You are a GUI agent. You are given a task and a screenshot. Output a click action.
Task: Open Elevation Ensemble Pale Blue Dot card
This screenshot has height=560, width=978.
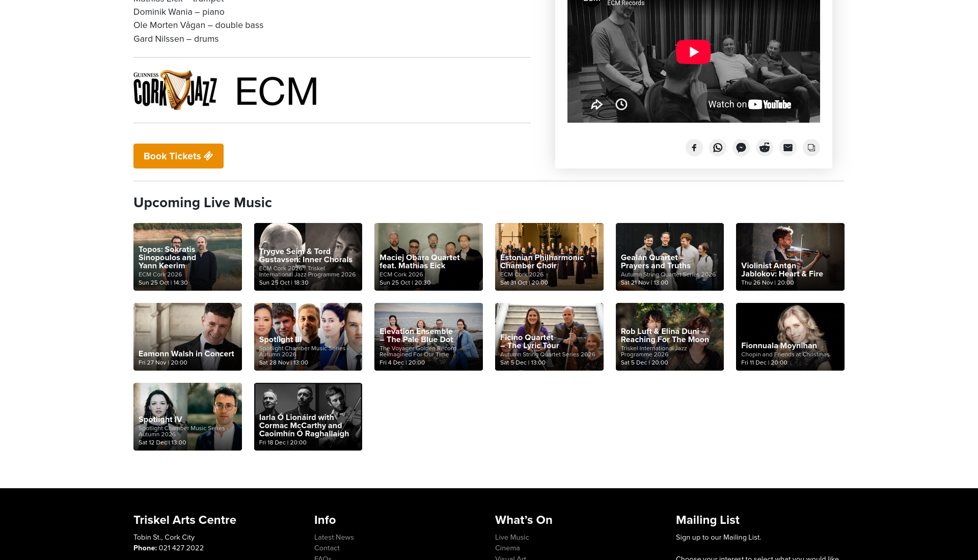[428, 337]
